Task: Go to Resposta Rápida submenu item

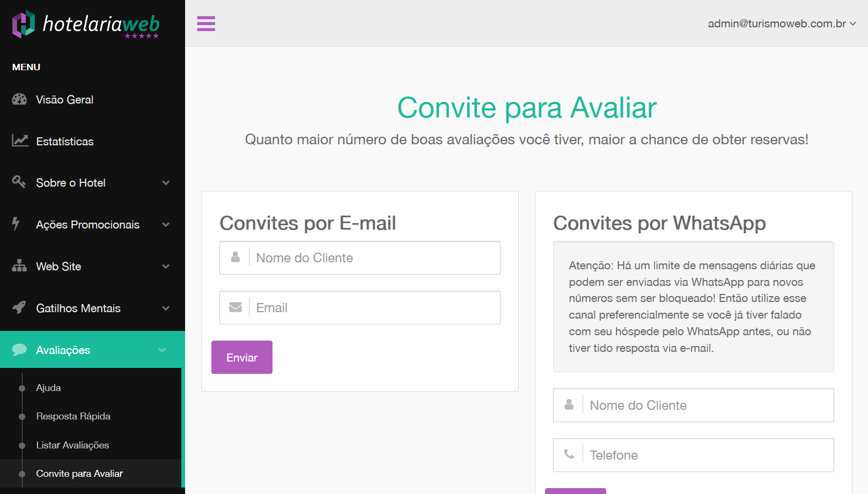Action: coord(73,416)
